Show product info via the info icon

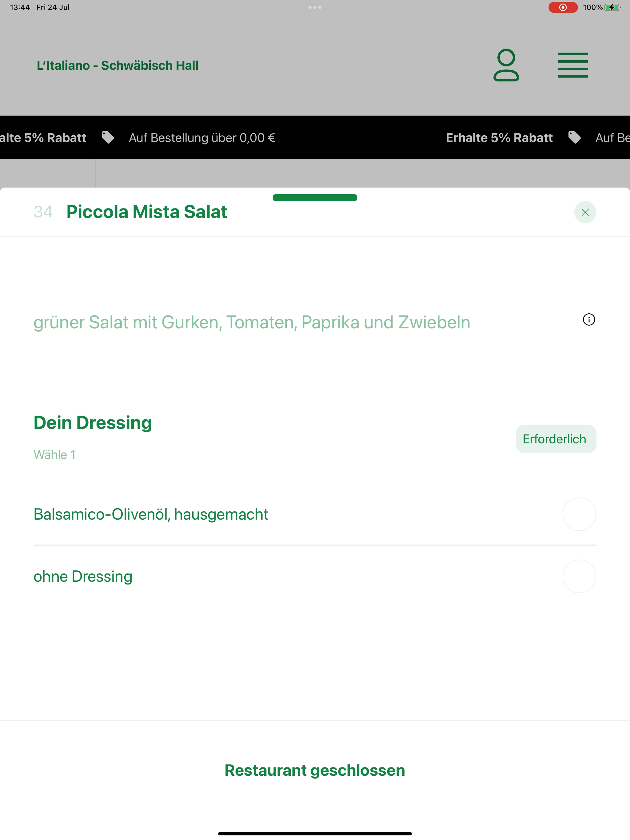[588, 320]
